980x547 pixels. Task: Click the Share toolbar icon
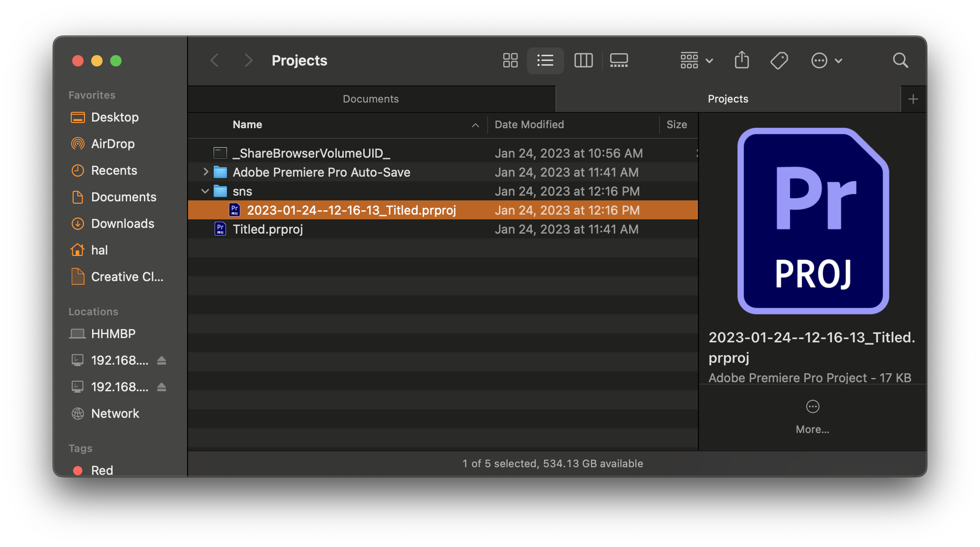742,60
